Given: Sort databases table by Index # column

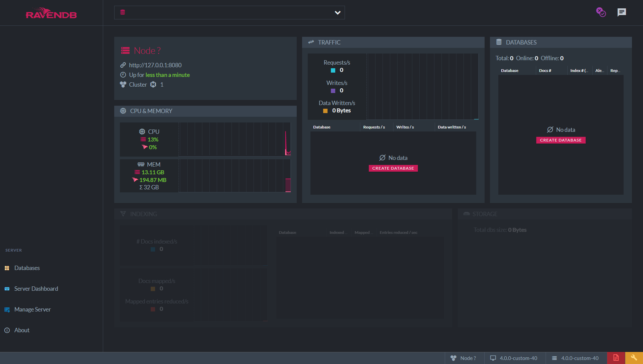Looking at the screenshot, I should coord(579,71).
